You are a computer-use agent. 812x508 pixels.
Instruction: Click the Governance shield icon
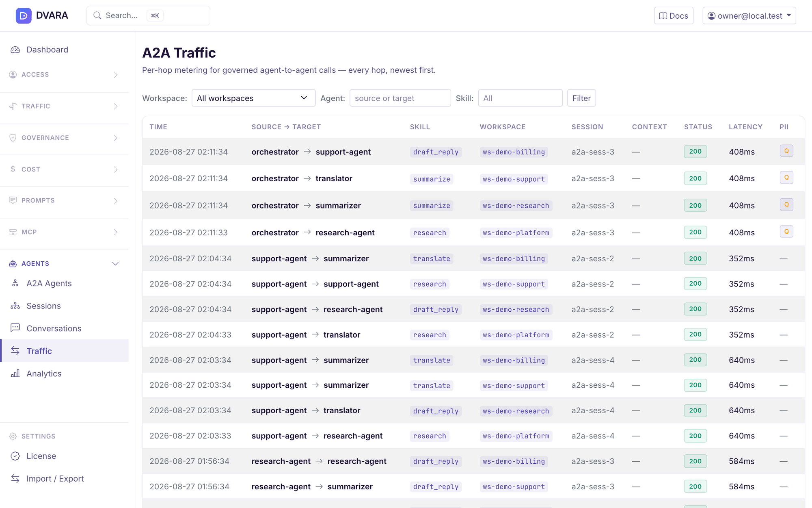13,138
